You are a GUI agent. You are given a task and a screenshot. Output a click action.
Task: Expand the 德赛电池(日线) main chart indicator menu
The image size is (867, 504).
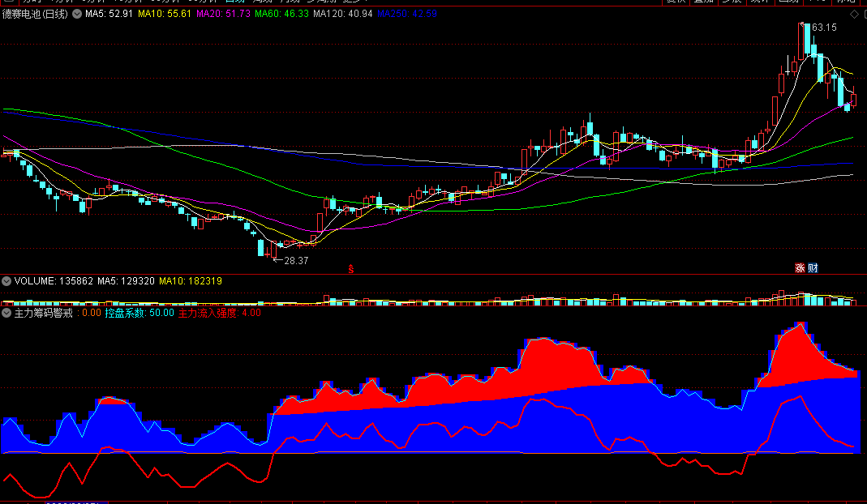pyautogui.click(x=77, y=14)
